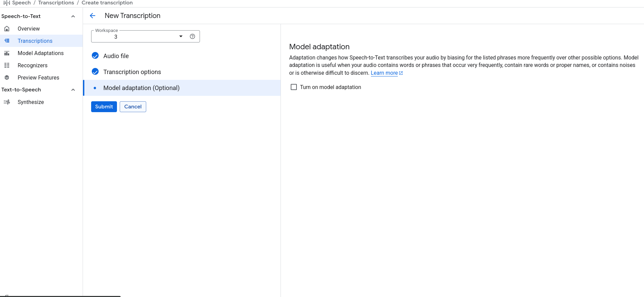This screenshot has width=644, height=297.
Task: Click Transcriptions in the breadcrumb trail
Action: click(56, 3)
